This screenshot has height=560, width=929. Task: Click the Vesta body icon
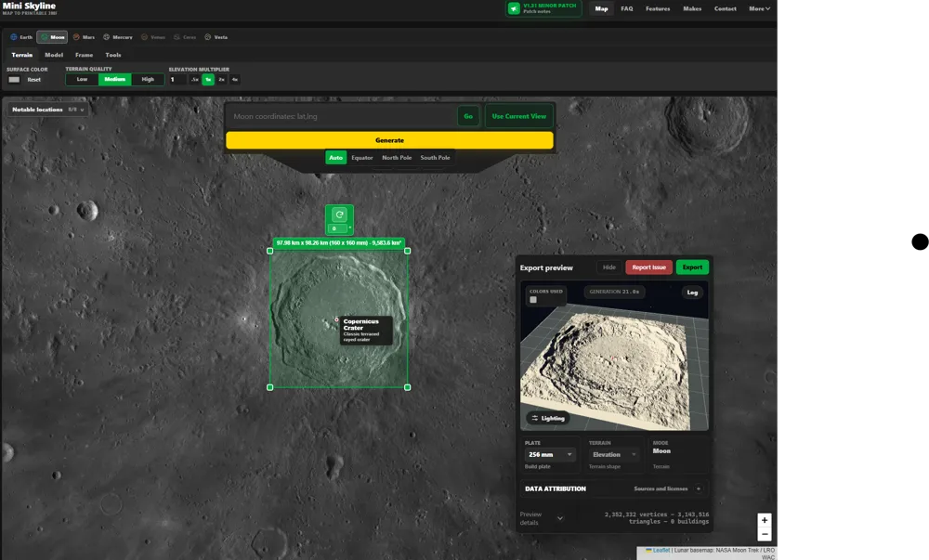coord(208,37)
